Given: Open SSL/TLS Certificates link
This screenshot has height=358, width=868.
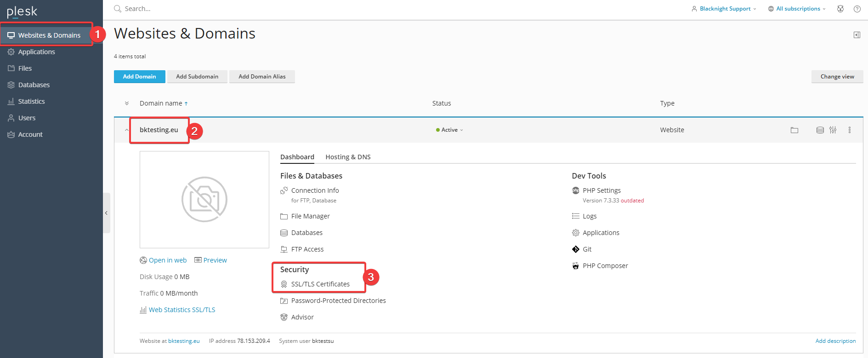Looking at the screenshot, I should 320,284.
